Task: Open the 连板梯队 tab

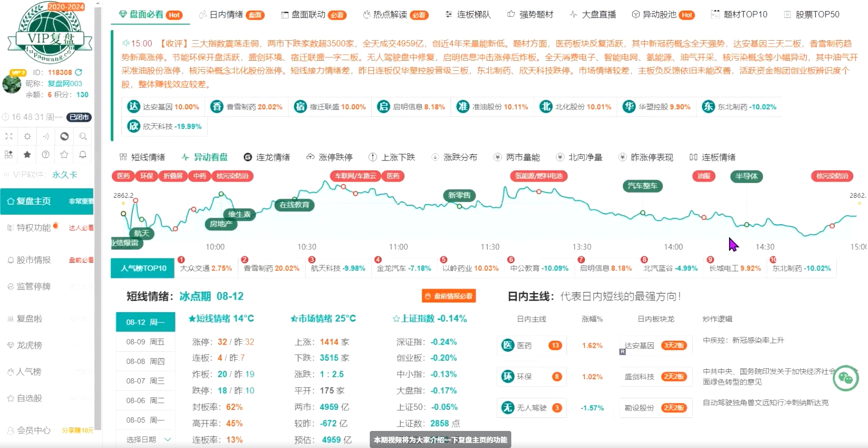Action: click(x=468, y=15)
